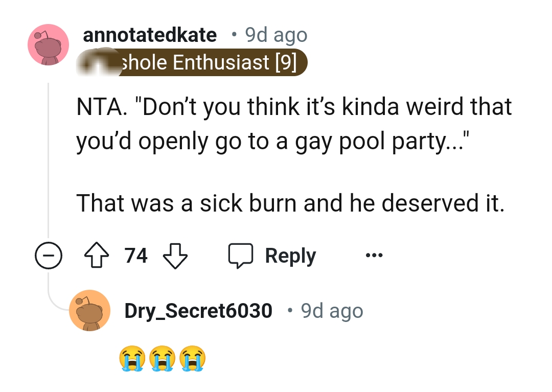The width and height of the screenshot is (552, 392).
Task: Downvote annotatedkate's comment
Action: (175, 255)
